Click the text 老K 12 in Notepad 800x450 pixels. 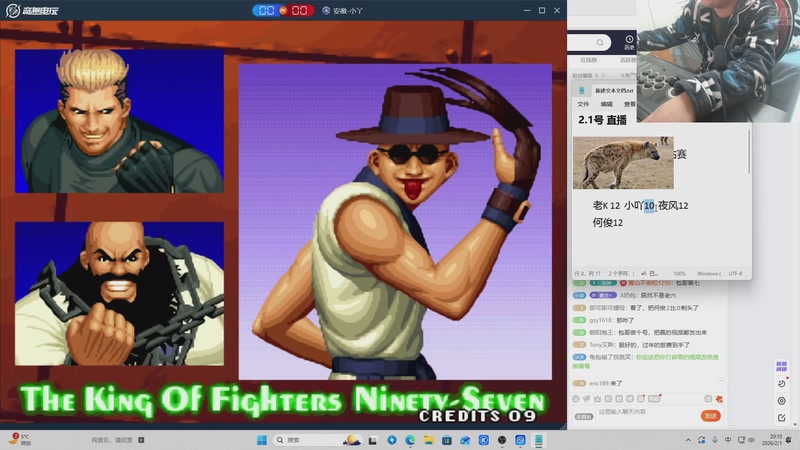[606, 206]
